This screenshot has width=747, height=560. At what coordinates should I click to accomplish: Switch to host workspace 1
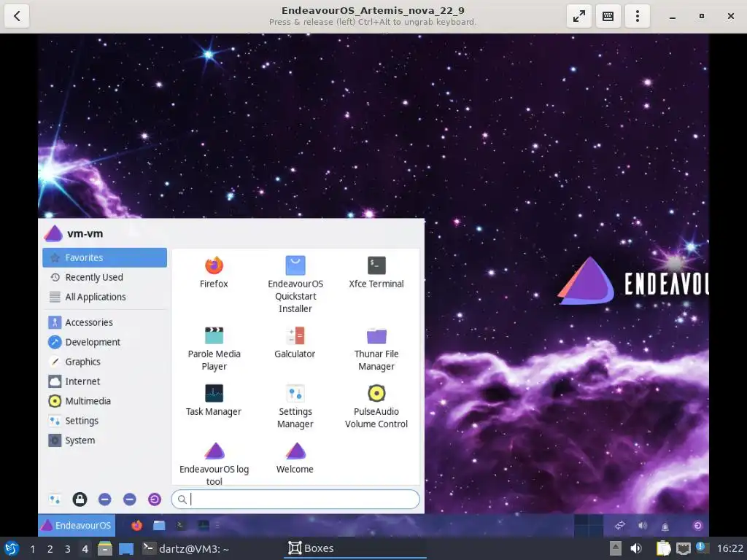(x=32, y=549)
